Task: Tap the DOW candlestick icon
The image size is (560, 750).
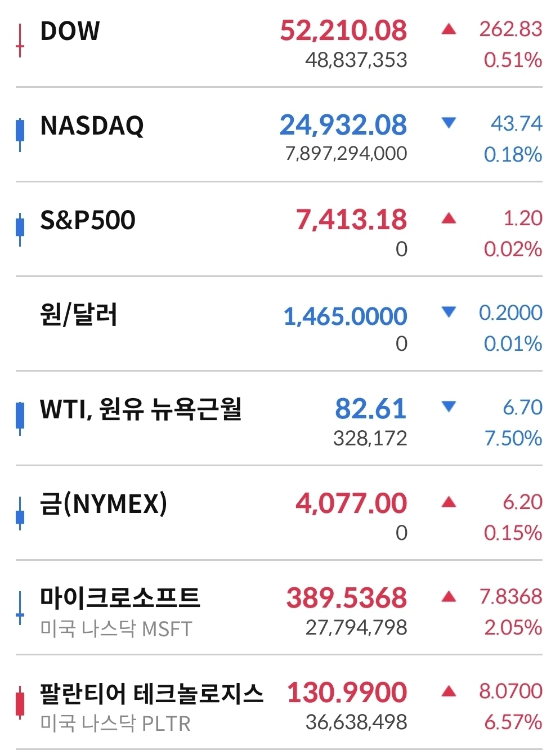Action: 20,41
